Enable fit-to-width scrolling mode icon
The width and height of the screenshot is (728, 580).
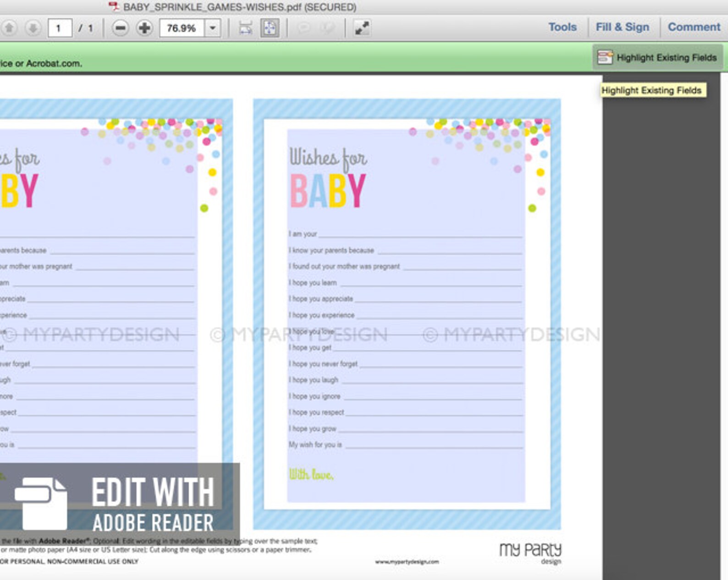[246, 28]
